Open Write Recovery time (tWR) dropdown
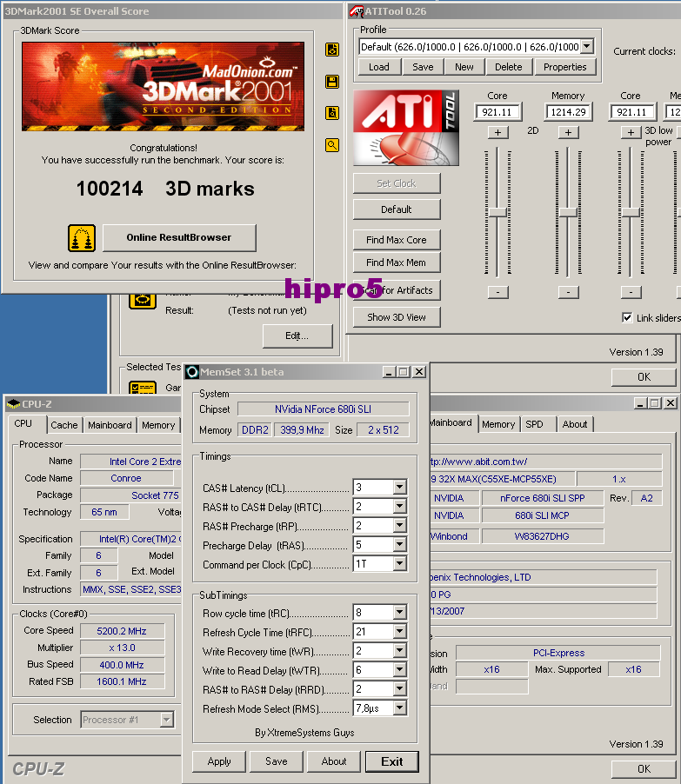681x784 pixels. 399,650
